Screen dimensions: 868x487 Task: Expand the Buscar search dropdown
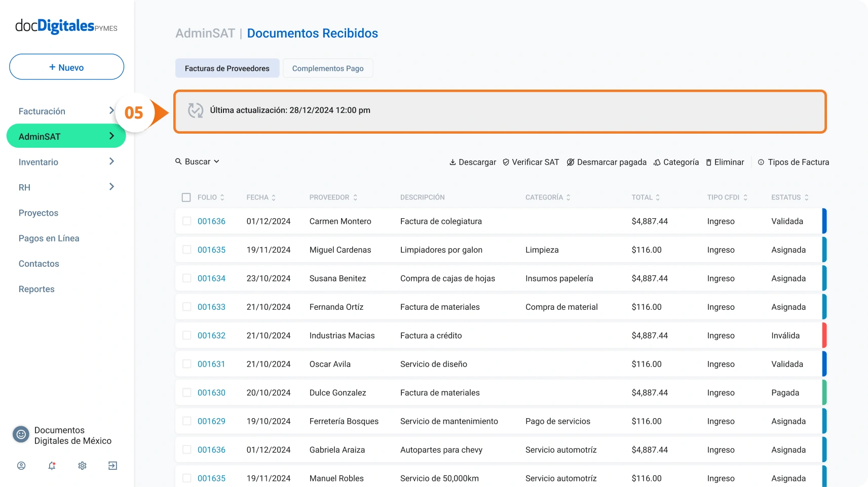[198, 161]
